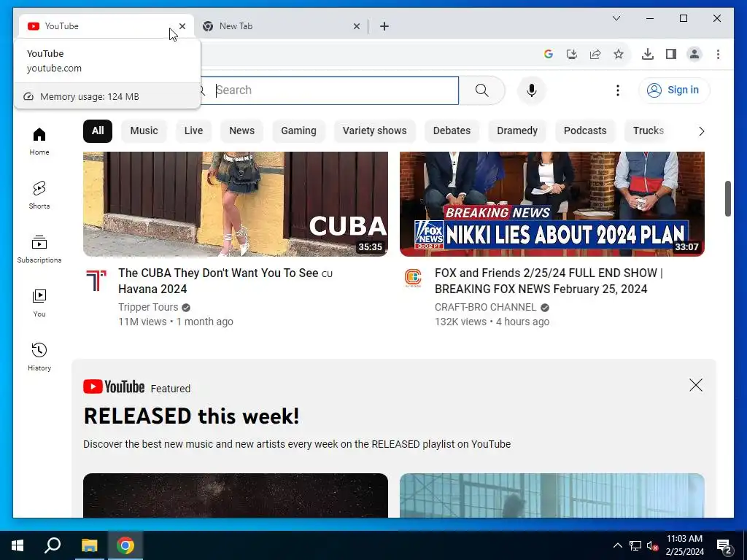
Task: Open the blue window featured video thumbnail
Action: [551, 495]
